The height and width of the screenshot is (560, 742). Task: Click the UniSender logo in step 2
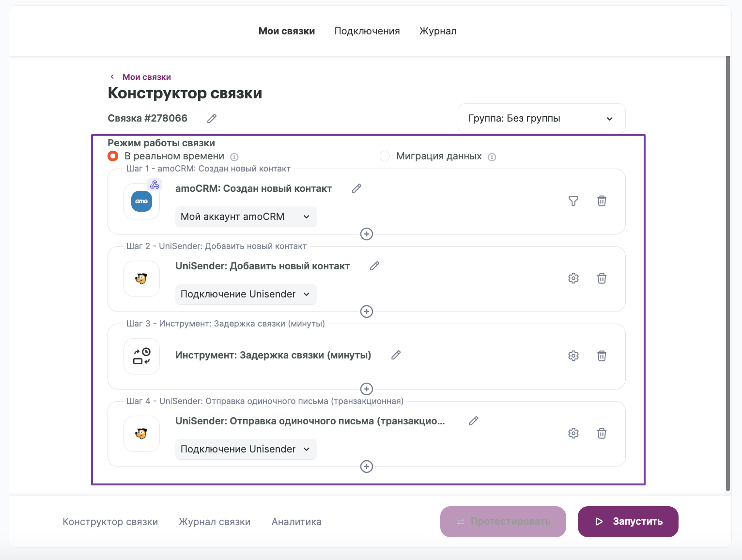pos(141,279)
